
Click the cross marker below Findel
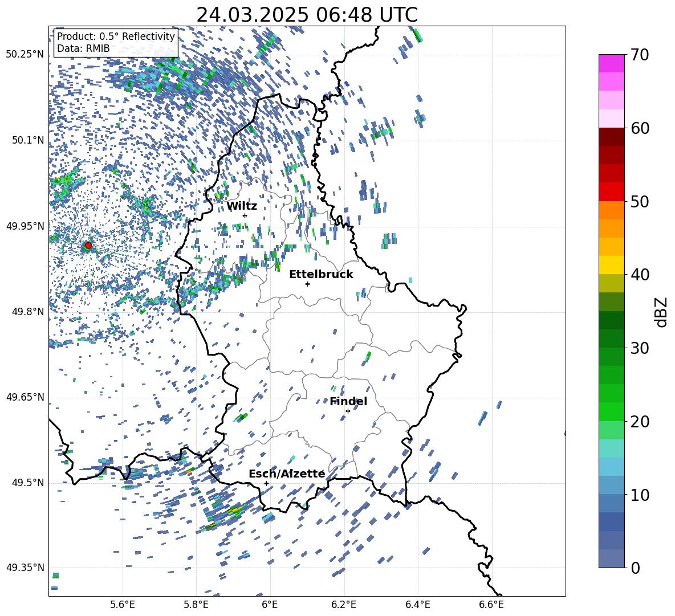tap(348, 411)
